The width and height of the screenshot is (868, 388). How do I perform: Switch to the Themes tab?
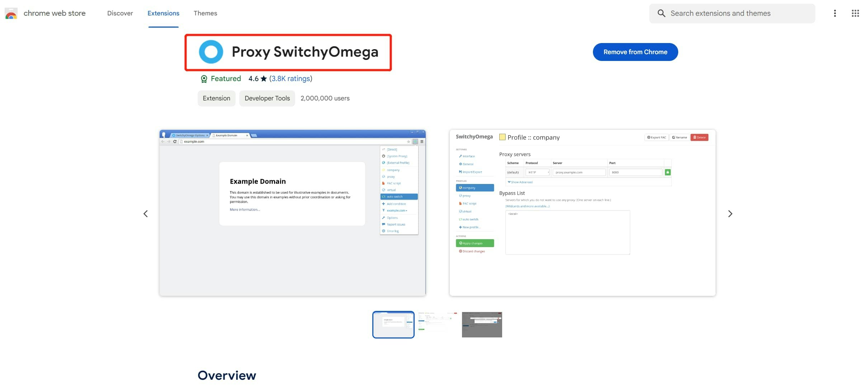click(205, 13)
